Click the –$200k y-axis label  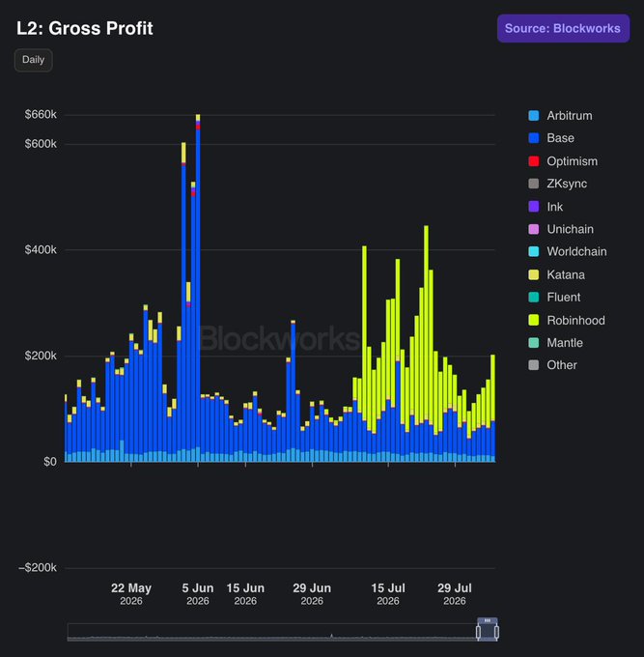[x=38, y=568]
